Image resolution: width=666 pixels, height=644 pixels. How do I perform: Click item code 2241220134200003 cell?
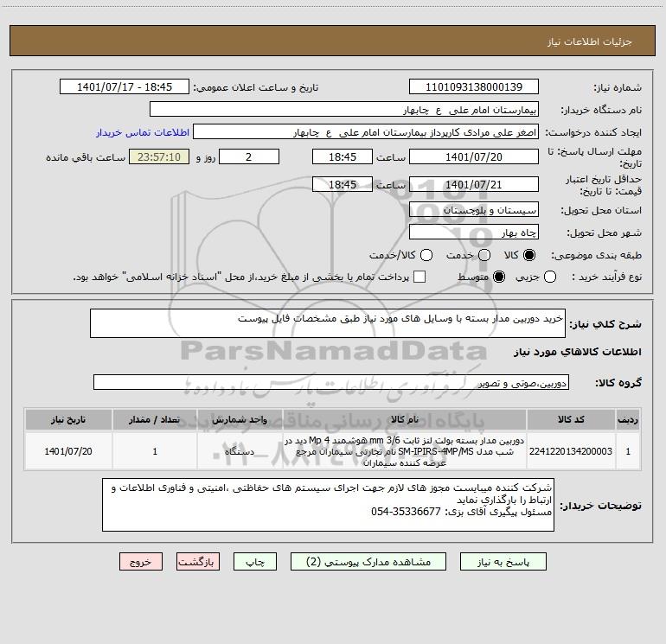(571, 451)
